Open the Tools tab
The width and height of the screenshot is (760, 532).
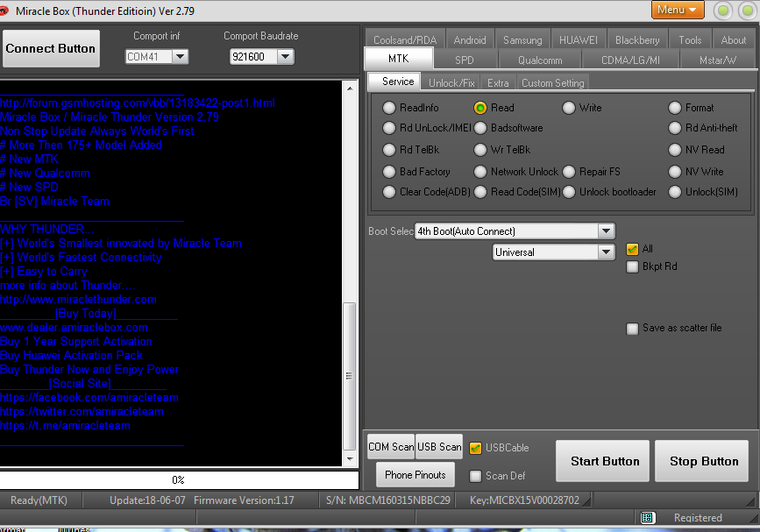pos(690,40)
